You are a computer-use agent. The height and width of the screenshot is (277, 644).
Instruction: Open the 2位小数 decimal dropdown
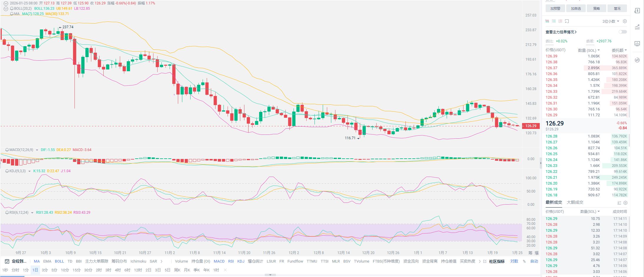click(611, 21)
